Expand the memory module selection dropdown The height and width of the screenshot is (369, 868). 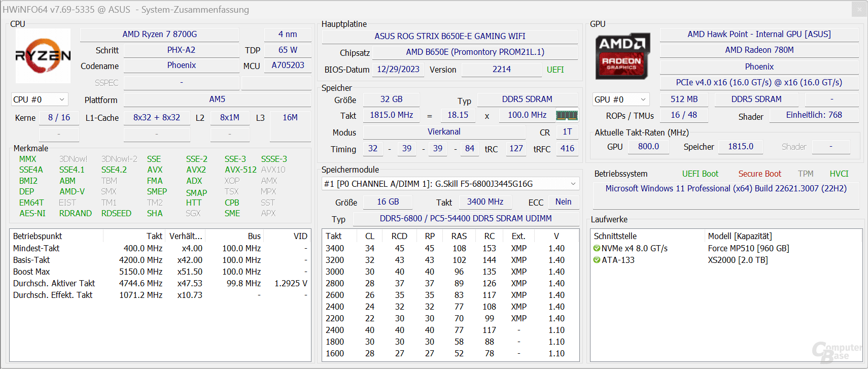pyautogui.click(x=450, y=184)
